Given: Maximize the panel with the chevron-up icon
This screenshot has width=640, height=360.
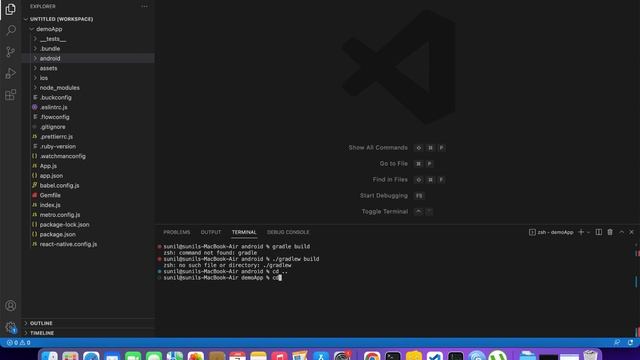Looking at the screenshot, I should click(x=621, y=232).
